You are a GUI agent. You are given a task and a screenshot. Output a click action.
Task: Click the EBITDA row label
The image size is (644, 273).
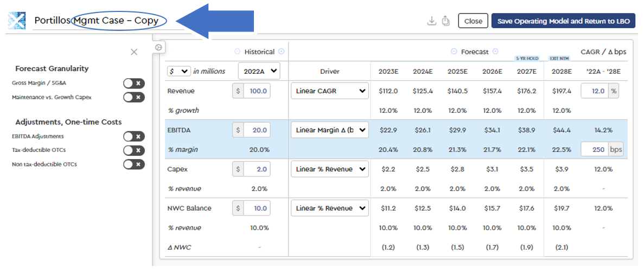tap(177, 130)
